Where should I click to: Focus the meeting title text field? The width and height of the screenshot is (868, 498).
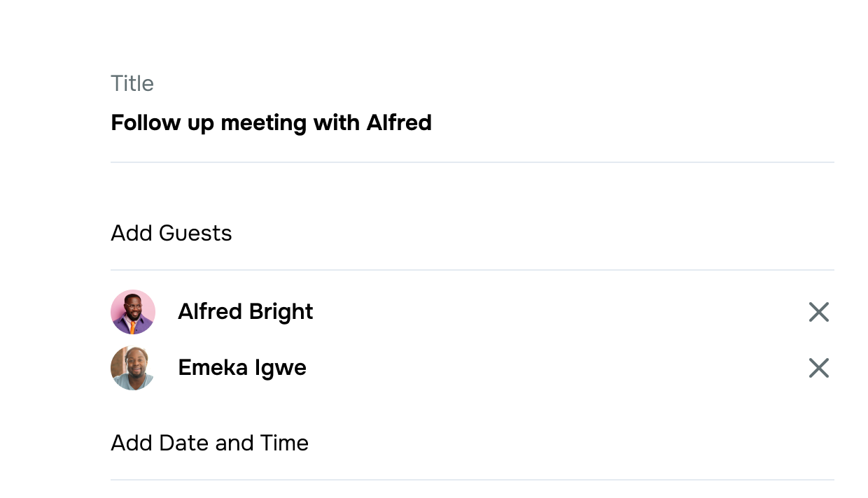(x=472, y=123)
